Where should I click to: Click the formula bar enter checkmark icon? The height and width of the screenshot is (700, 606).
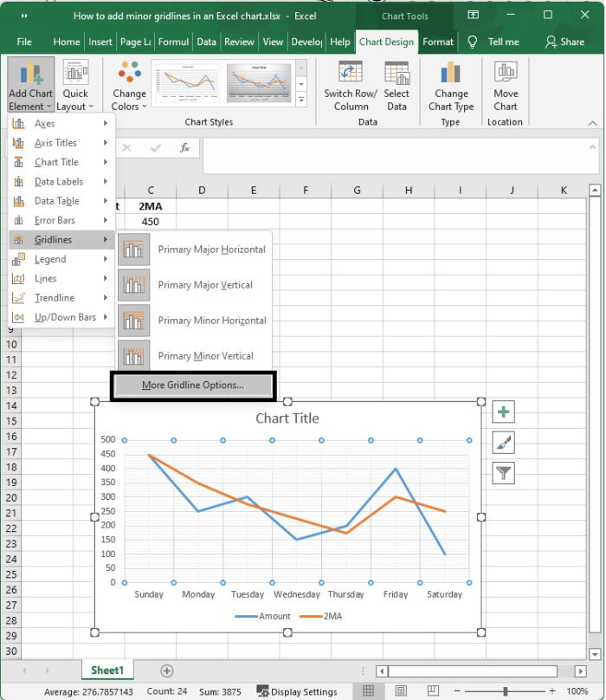[156, 148]
